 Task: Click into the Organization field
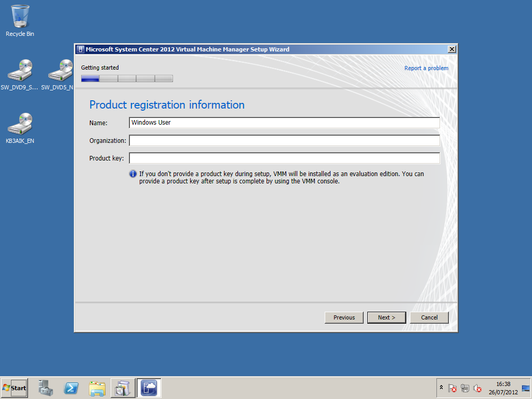(x=284, y=140)
